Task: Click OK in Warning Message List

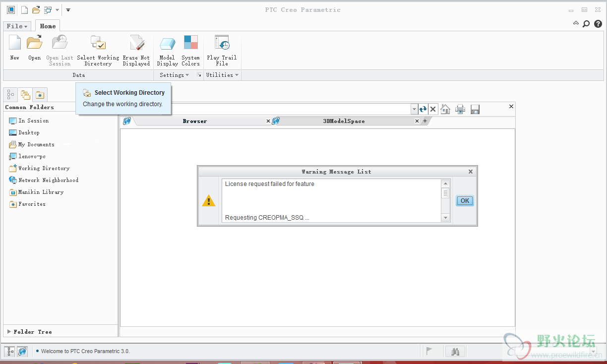Action: (465, 201)
